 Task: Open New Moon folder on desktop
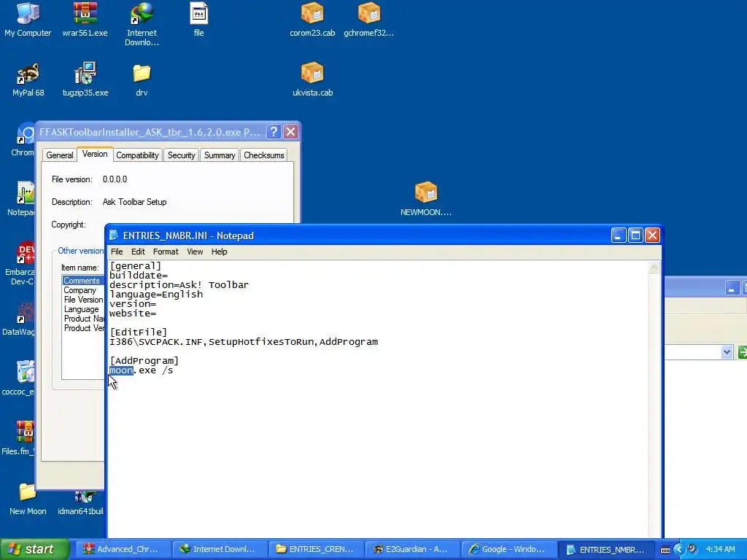click(x=28, y=499)
